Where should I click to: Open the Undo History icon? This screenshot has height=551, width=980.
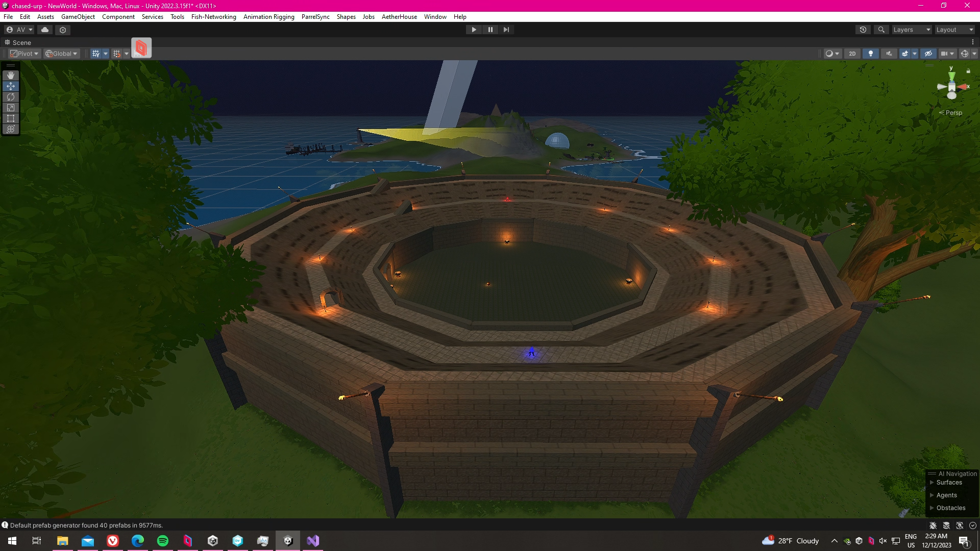click(863, 30)
